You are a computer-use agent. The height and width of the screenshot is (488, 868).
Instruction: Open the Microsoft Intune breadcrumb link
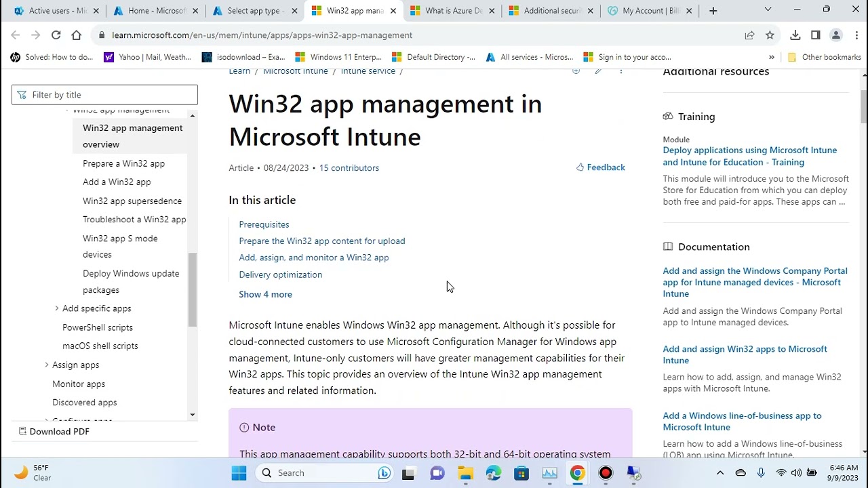point(296,71)
